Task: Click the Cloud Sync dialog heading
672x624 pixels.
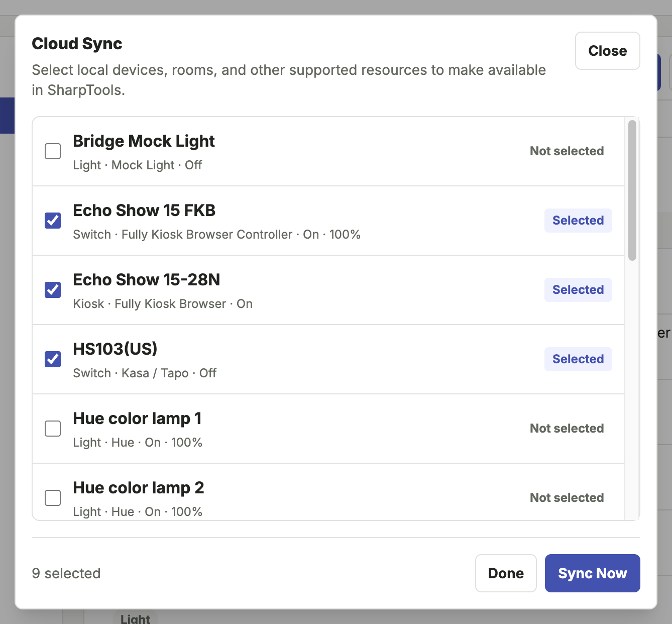Action: point(77,44)
